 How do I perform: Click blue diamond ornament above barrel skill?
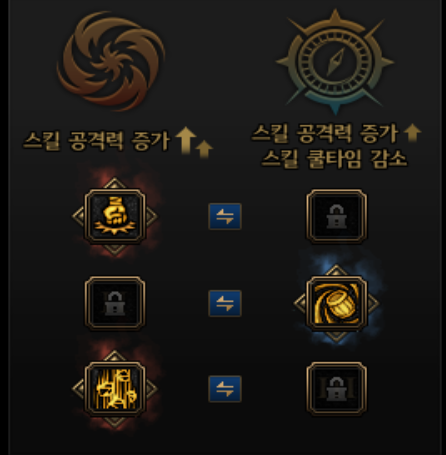click(336, 271)
